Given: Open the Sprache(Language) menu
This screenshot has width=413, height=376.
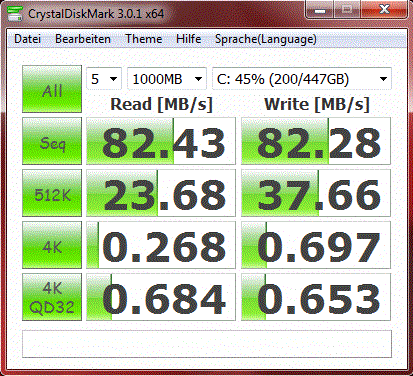Looking at the screenshot, I should 266,39.
